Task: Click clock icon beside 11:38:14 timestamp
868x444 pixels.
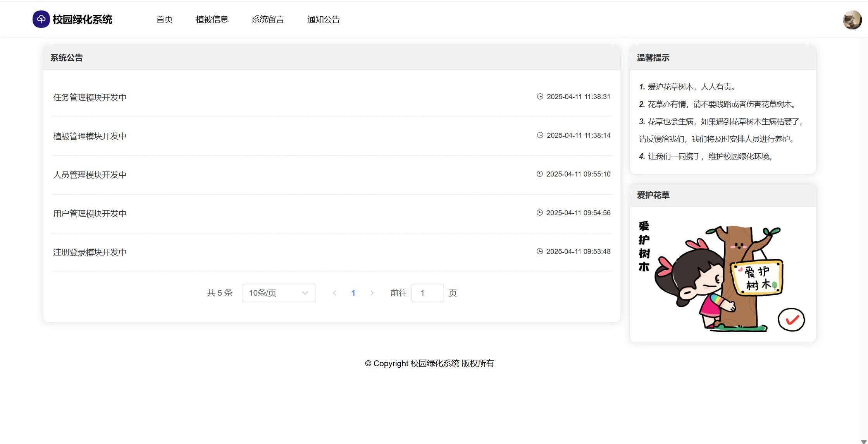Action: (540, 135)
